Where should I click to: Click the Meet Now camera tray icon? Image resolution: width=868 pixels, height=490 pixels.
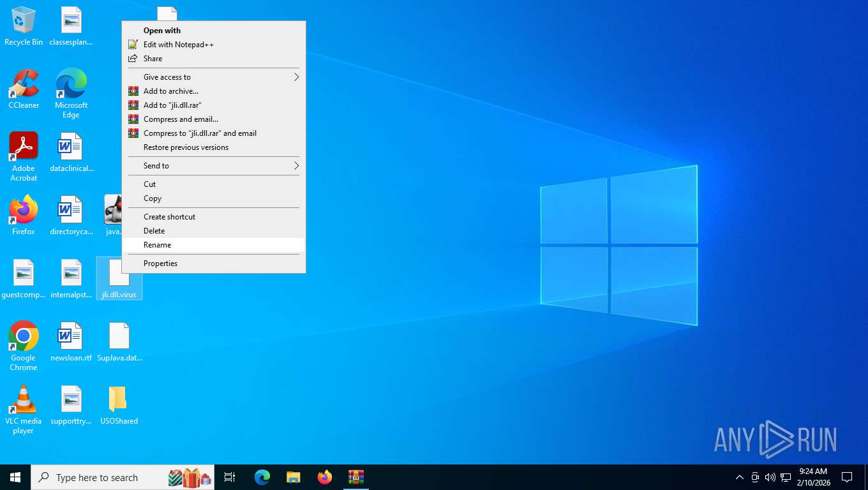755,477
